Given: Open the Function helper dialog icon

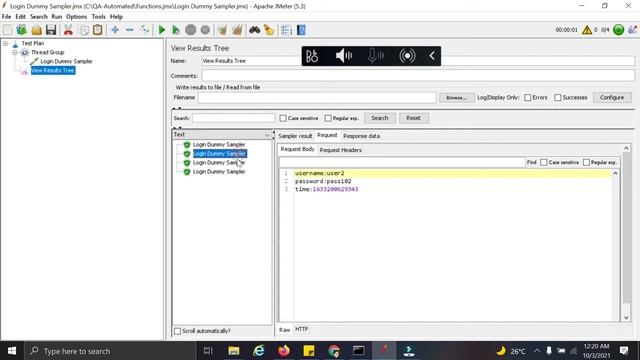Looking at the screenshot, I should (x=286, y=30).
